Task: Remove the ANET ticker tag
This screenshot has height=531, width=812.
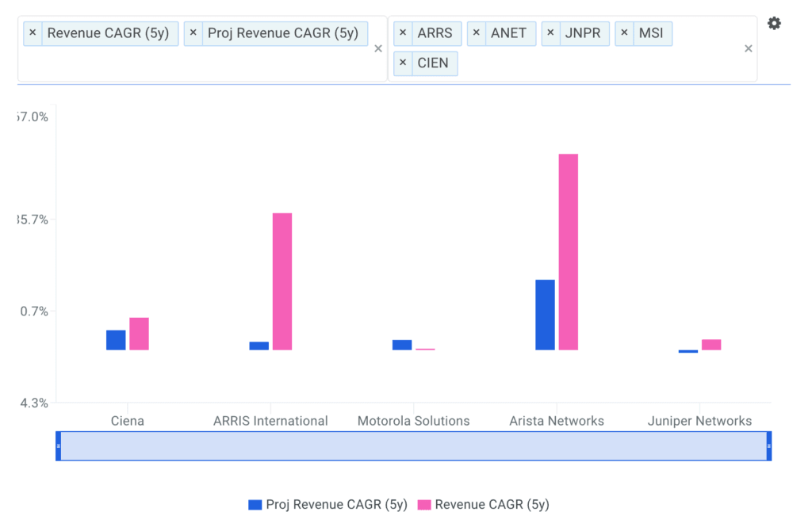Action: (x=477, y=33)
